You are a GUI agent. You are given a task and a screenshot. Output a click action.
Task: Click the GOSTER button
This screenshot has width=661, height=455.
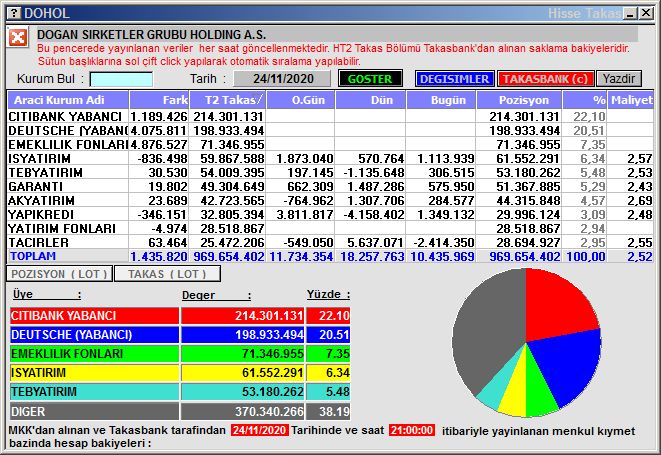pos(370,79)
